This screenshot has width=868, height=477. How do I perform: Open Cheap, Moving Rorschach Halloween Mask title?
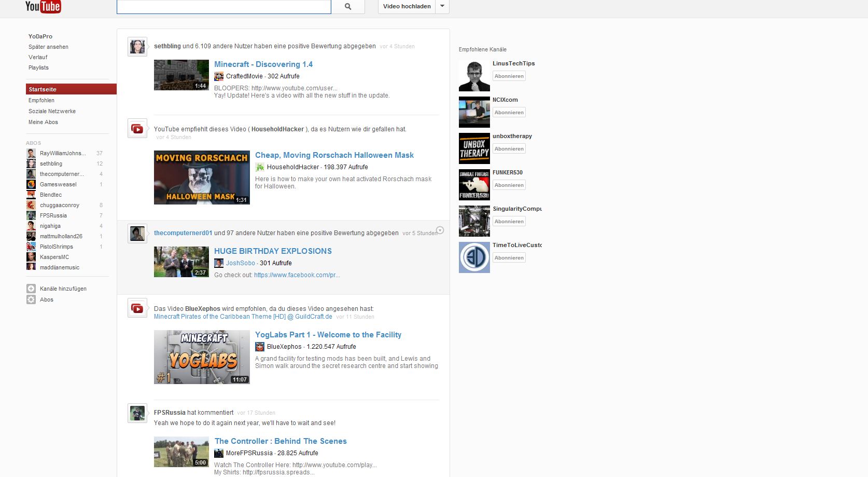334,155
